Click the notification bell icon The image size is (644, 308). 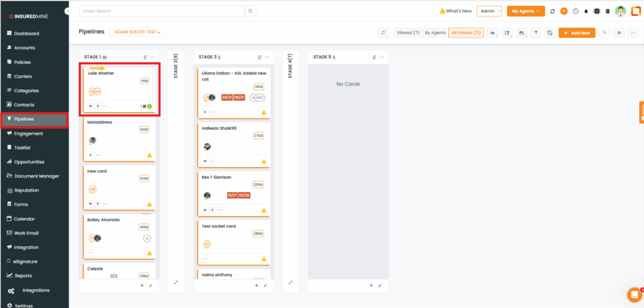coord(586,11)
